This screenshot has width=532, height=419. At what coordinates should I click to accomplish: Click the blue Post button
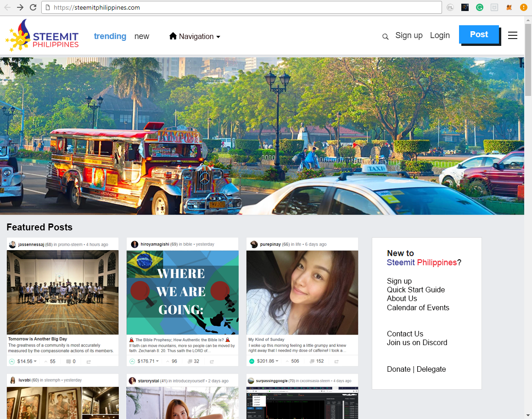479,34
